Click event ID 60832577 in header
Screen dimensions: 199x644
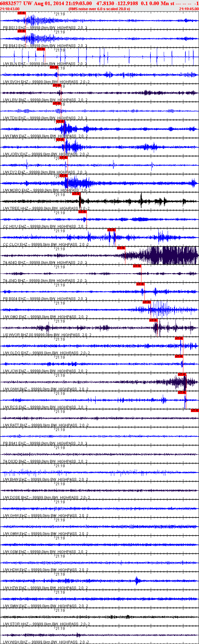point(11,3)
